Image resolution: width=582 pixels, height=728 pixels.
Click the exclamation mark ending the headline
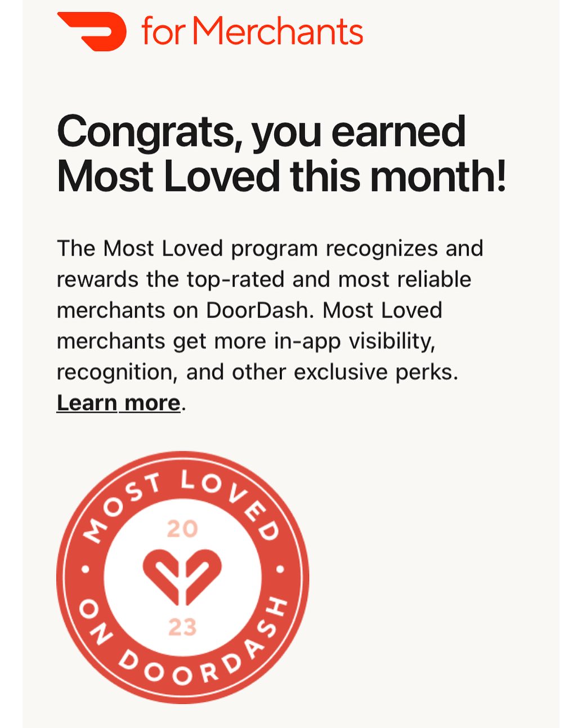pyautogui.click(x=499, y=176)
